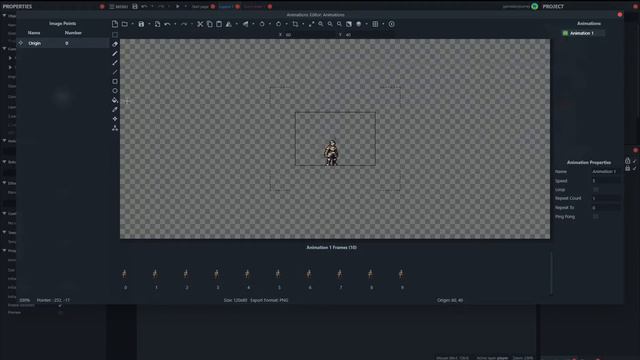Click the Repeat Count input field
This screenshot has width=640, height=360.
point(606,198)
